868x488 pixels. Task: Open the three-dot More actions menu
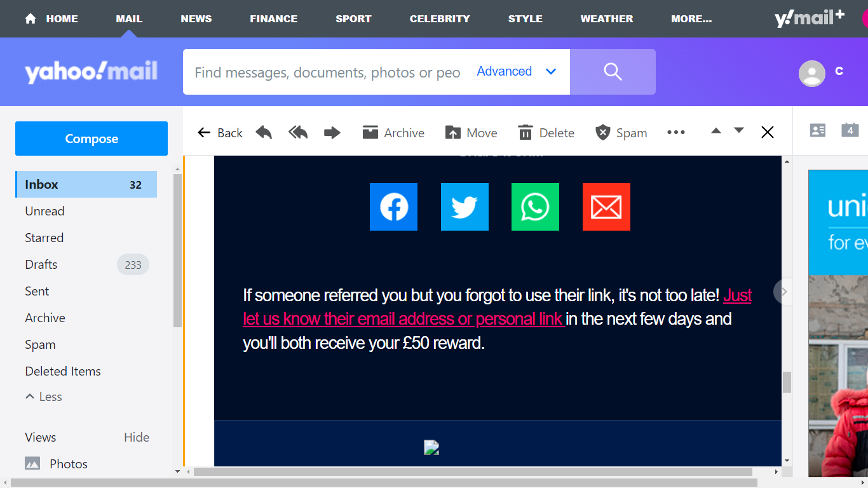[676, 132]
